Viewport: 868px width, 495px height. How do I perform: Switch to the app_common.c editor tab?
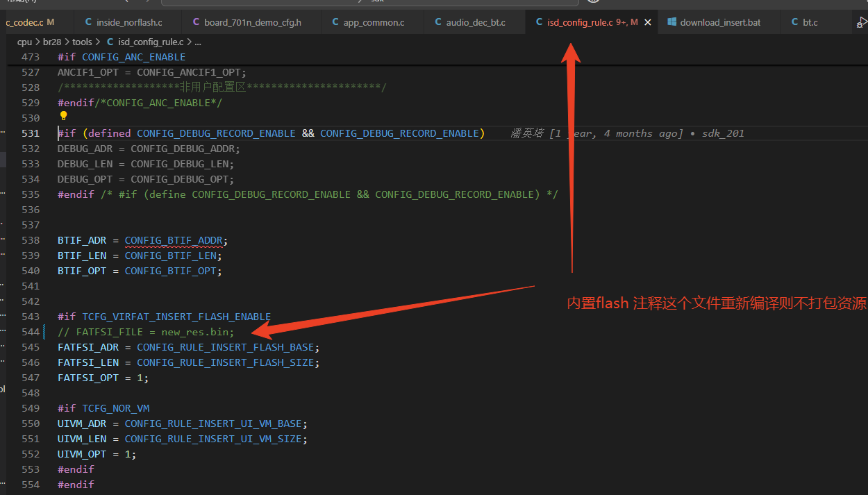[373, 22]
